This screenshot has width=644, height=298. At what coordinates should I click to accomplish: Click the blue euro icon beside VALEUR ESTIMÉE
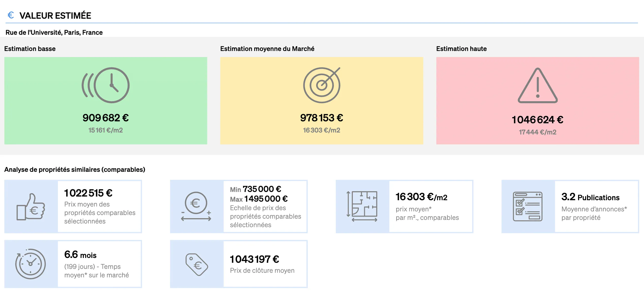[11, 15]
